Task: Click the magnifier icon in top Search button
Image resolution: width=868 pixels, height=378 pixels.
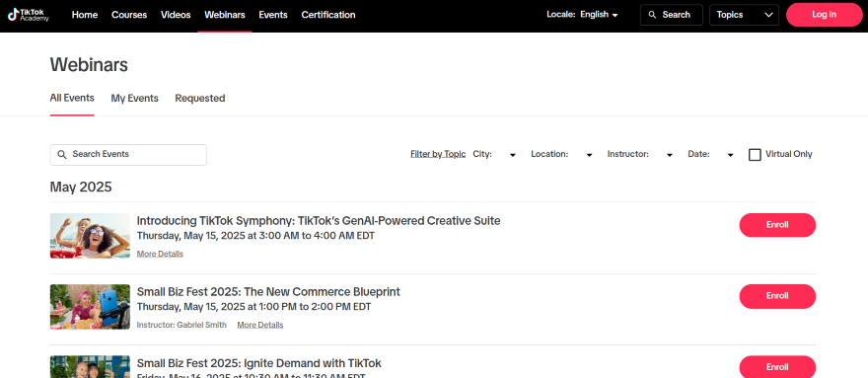Action: tap(653, 15)
